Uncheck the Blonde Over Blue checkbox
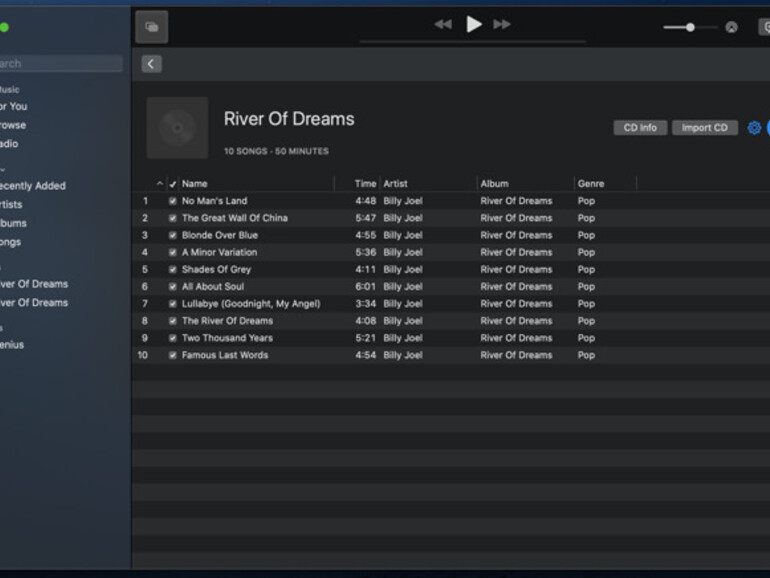Viewport: 770px width, 578px height. tap(172, 235)
